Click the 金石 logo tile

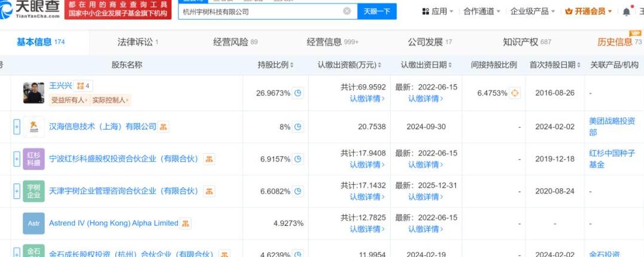tap(34, 251)
